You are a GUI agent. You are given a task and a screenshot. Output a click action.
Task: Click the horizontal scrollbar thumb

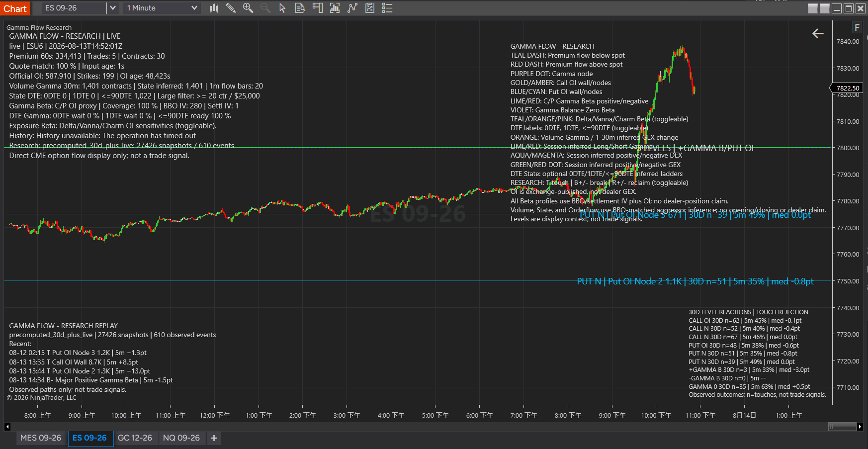click(x=842, y=427)
